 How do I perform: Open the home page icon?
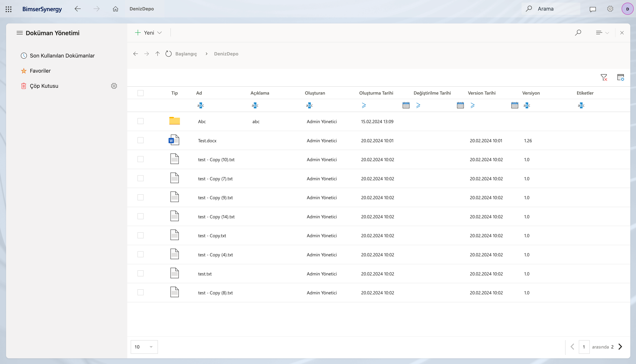[115, 9]
